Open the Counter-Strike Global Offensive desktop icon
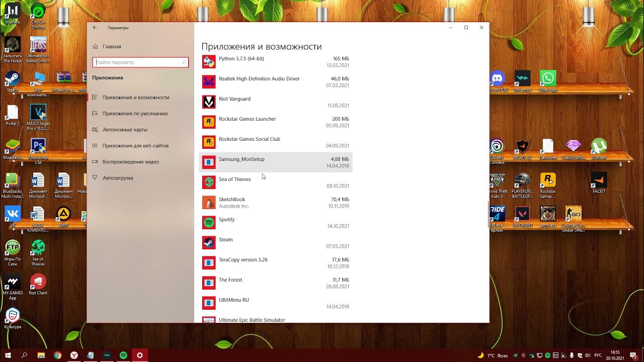Image resolution: width=644 pixels, height=362 pixels. [x=573, y=219]
